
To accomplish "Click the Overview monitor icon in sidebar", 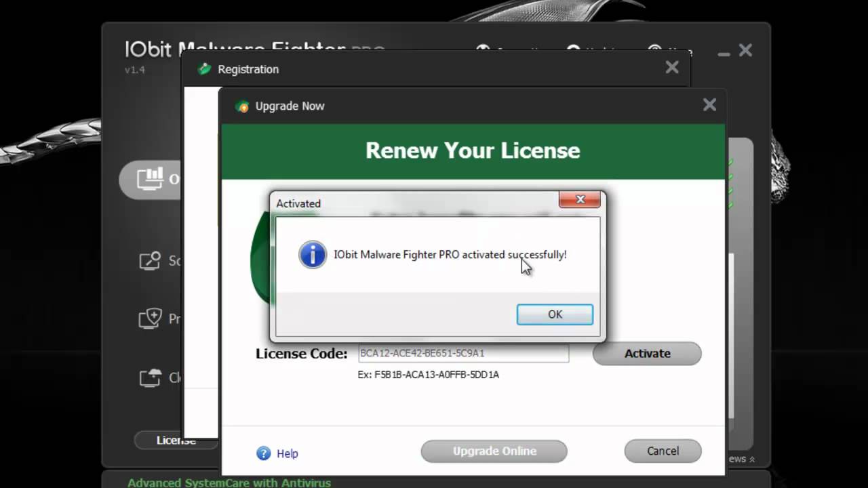I will point(150,178).
